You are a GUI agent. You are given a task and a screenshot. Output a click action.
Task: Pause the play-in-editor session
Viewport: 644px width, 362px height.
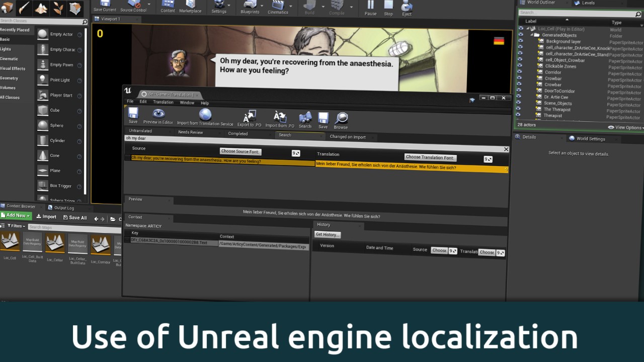coord(371,5)
